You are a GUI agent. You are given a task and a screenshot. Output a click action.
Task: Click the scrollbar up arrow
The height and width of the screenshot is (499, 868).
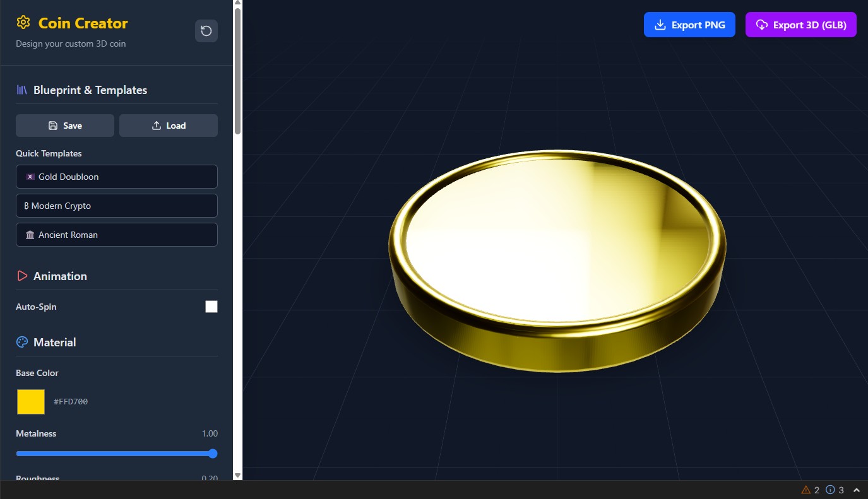(x=237, y=4)
